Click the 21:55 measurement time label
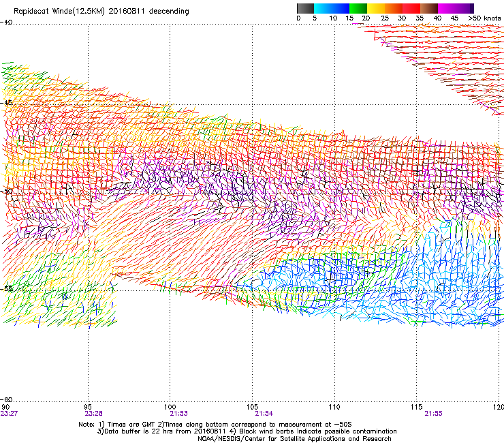This screenshot has height=443, width=504. click(433, 414)
